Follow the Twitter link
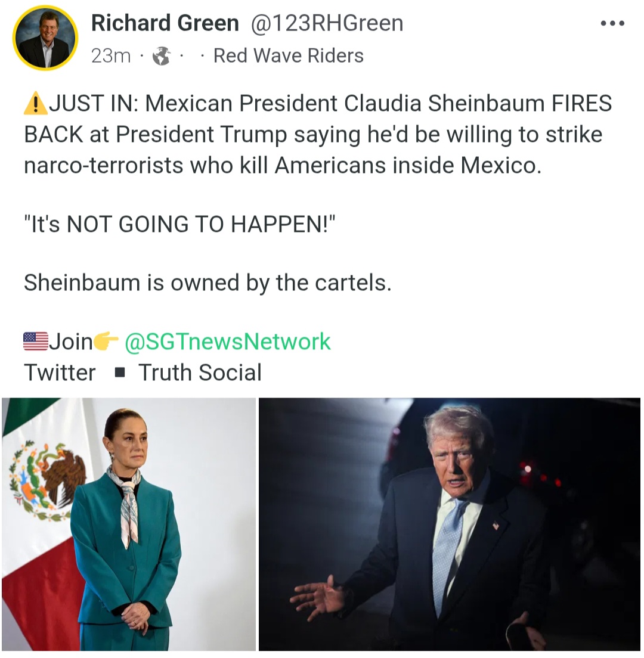The height and width of the screenshot is (658, 644). pos(60,373)
